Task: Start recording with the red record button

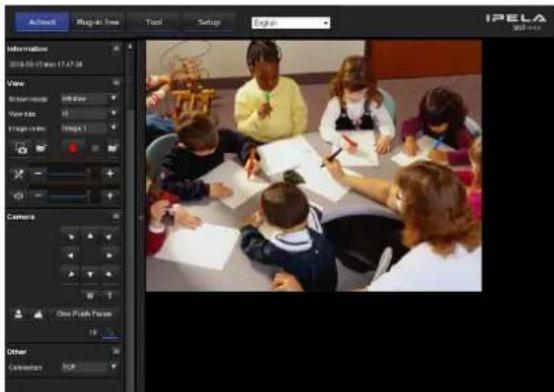Action: [73, 148]
